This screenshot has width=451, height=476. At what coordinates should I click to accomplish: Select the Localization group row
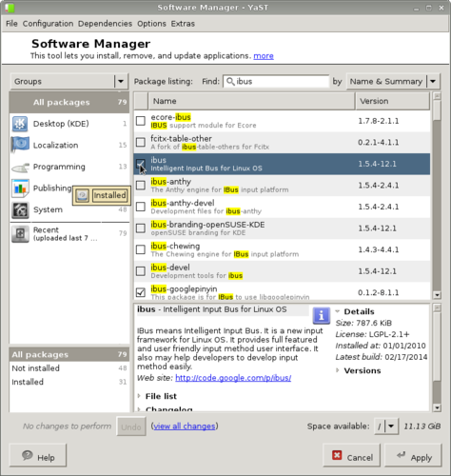coord(69,145)
